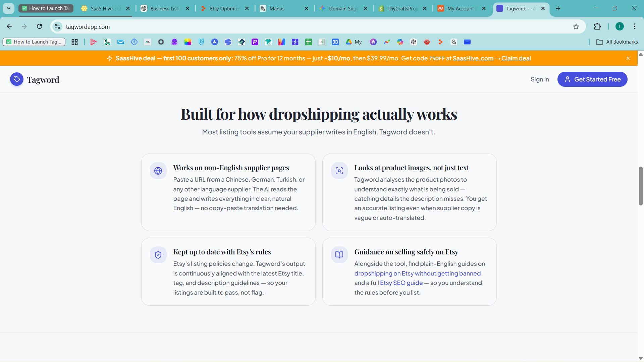Open the 'How to Launch Tag...' bookmark
The image size is (644, 362).
pyautogui.click(x=34, y=42)
